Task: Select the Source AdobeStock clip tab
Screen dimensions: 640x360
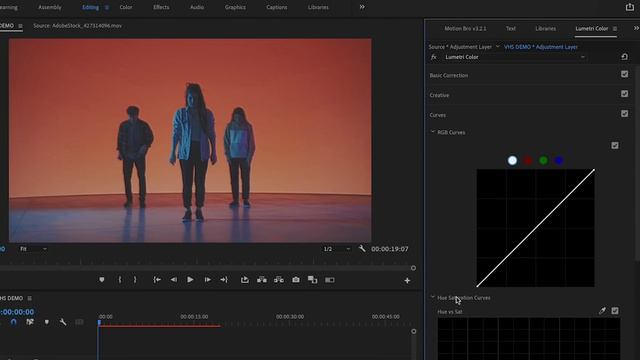Action: pos(77,26)
